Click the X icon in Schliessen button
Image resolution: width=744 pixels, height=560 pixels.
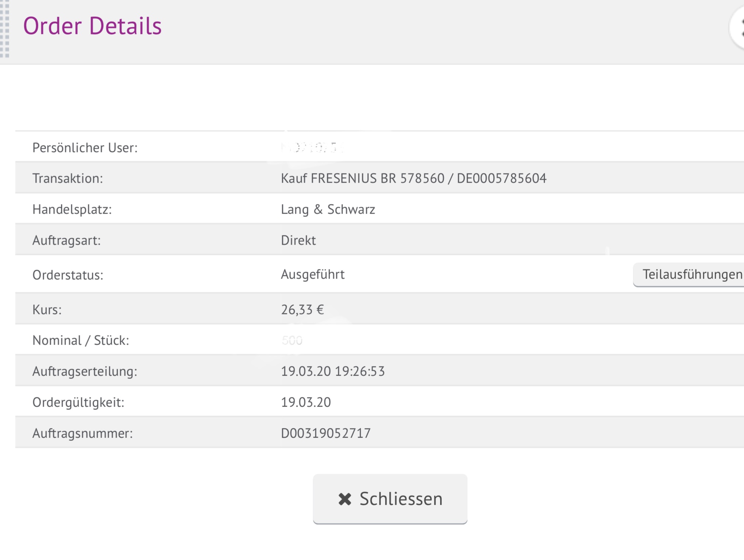(x=345, y=499)
